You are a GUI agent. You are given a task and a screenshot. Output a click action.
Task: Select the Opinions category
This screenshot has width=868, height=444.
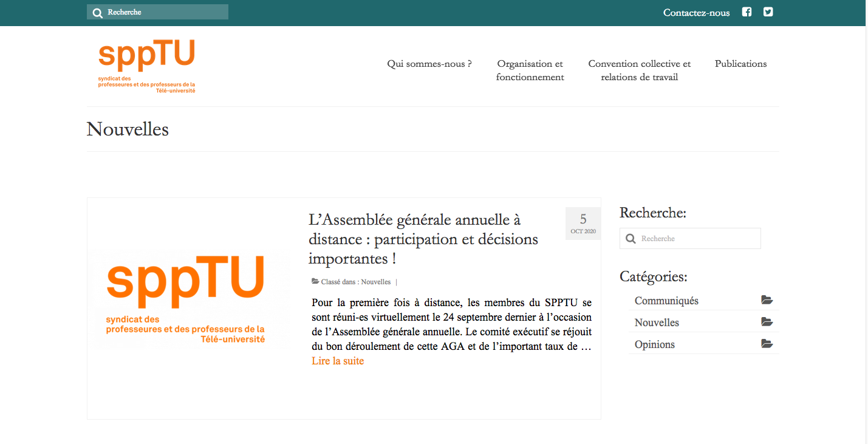[x=654, y=344]
